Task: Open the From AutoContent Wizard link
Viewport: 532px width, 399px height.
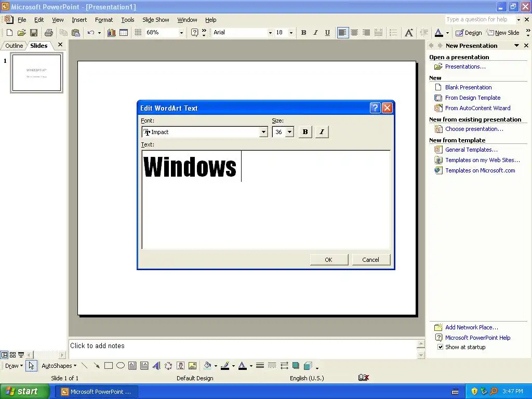Action: pyautogui.click(x=478, y=108)
